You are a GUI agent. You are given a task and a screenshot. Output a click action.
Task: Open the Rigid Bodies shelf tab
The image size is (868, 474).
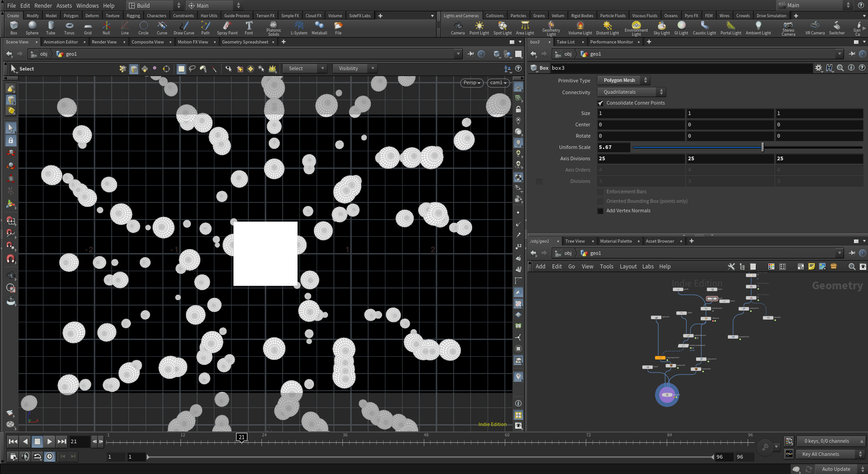582,16
